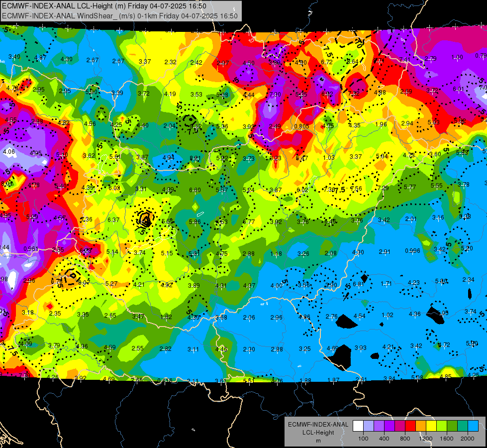The image size is (487, 448).
Task: Click the legend title ECMWF-INDEX-ANAL
Action: tap(318, 425)
